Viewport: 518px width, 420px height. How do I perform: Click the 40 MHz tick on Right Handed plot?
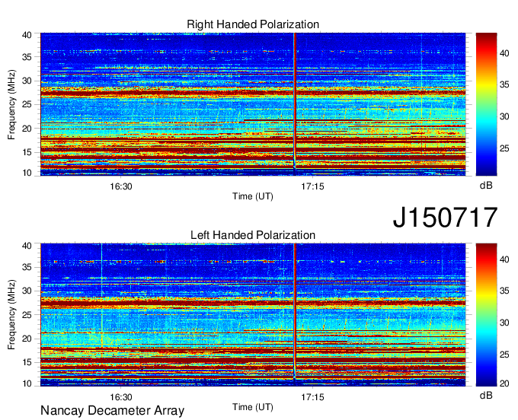27,35
